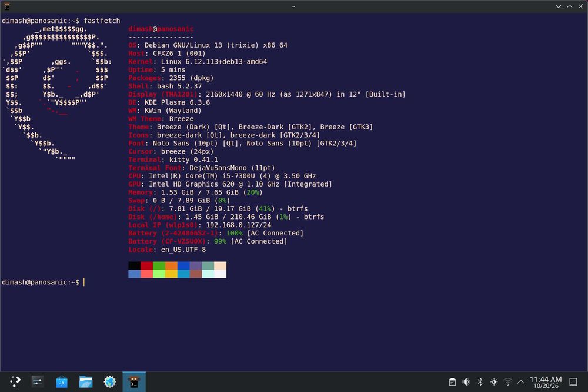Click the black color block

tap(134, 266)
